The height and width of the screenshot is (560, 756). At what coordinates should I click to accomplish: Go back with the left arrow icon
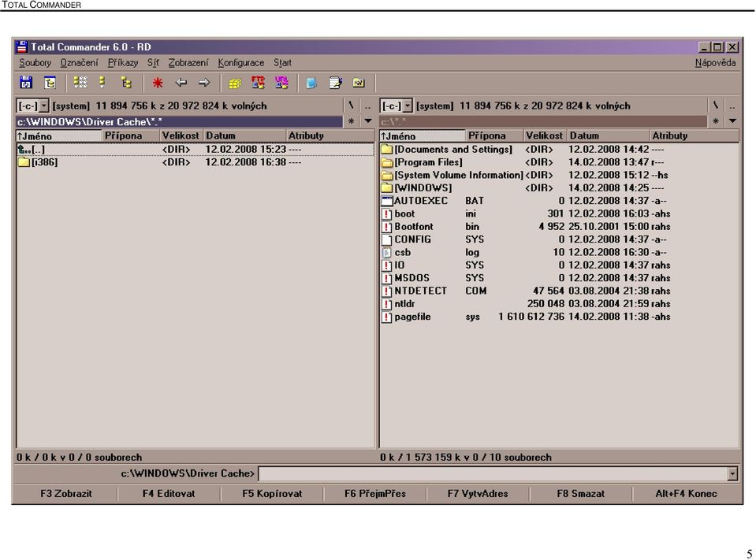tap(181, 83)
